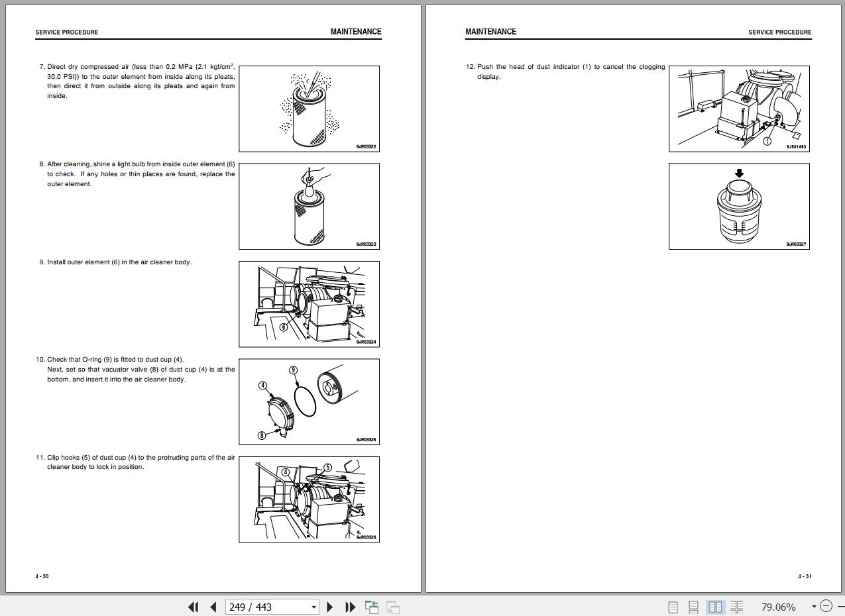Click MAINTENANCE header on right page
The height and width of the screenshot is (616, 845).
tap(491, 32)
